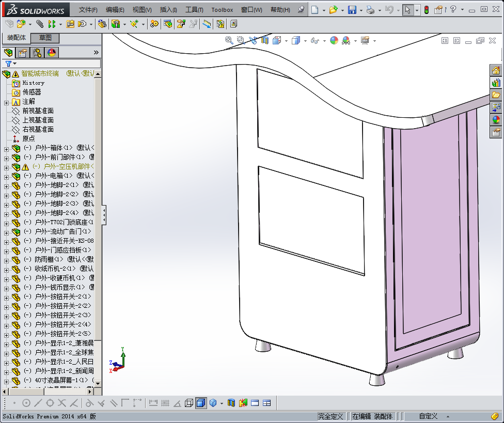The width and height of the screenshot is (504, 423).
Task: Select 前视基准面 plane in tree
Action: click(38, 111)
